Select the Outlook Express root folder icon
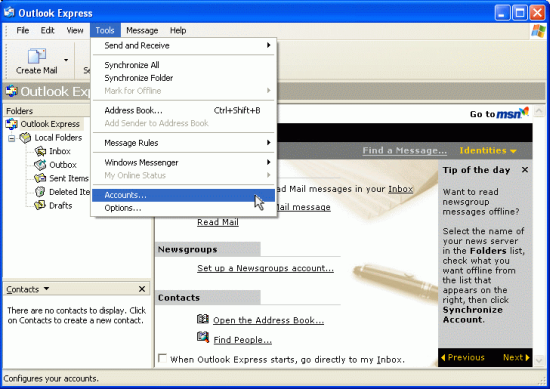This screenshot has width=550, height=389. [x=12, y=124]
